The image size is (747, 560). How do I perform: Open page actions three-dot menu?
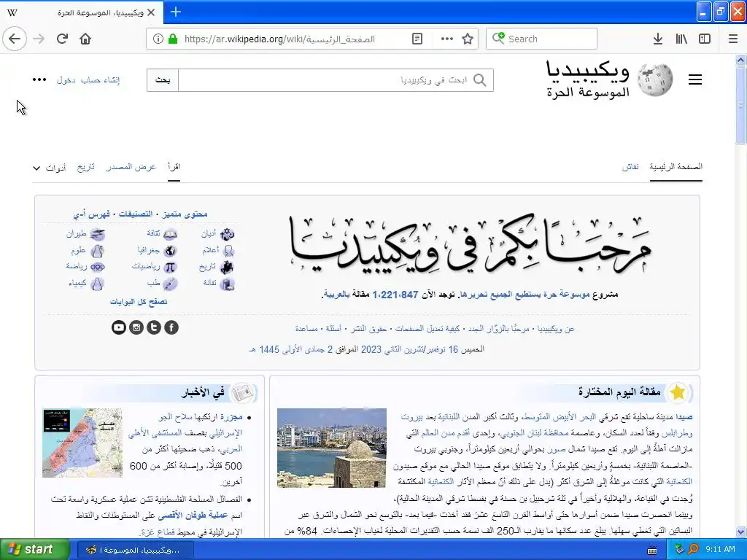(447, 39)
